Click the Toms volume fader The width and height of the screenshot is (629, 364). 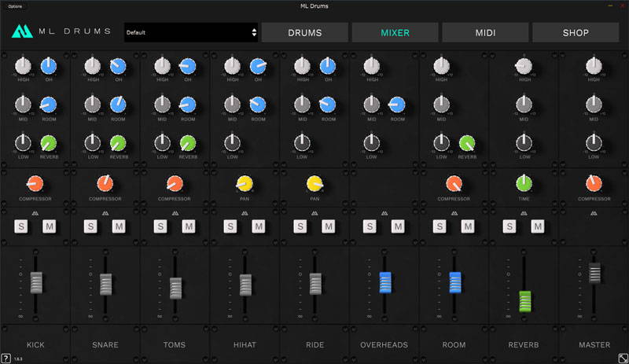coord(175,288)
